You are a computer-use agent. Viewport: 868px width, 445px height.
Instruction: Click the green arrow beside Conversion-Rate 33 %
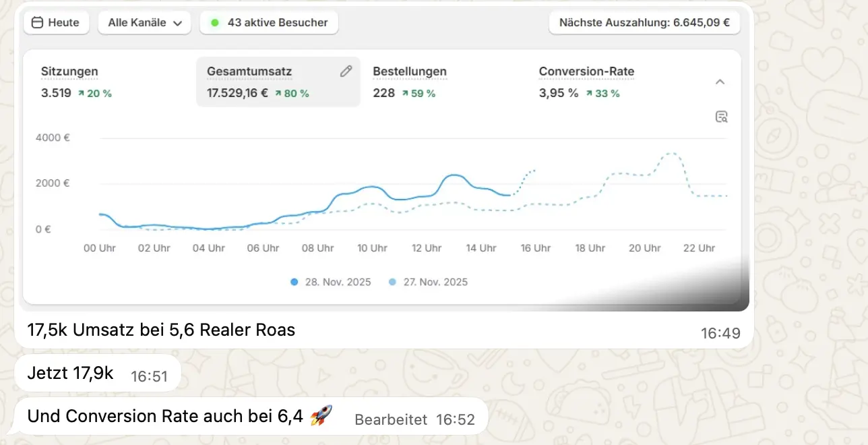coord(588,94)
